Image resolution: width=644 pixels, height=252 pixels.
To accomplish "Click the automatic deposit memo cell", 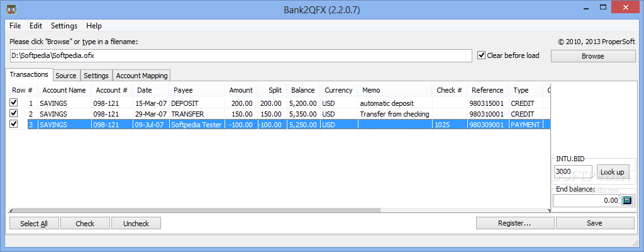I will pos(395,103).
